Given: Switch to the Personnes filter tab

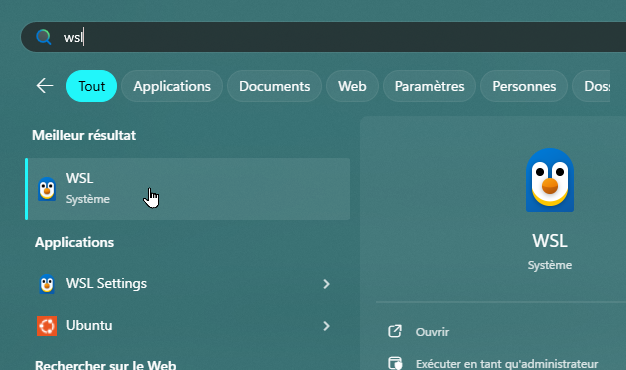Looking at the screenshot, I should click(x=524, y=86).
